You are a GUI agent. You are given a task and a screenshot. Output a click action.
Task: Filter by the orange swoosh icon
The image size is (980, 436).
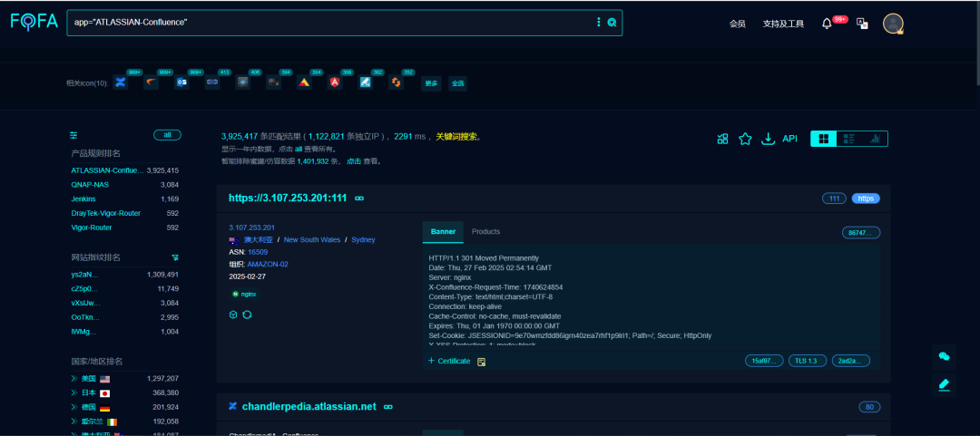(151, 82)
